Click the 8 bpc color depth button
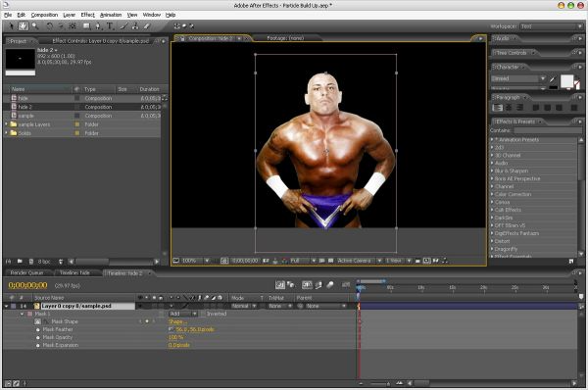Viewport: 588px width, 390px height. click(44, 261)
